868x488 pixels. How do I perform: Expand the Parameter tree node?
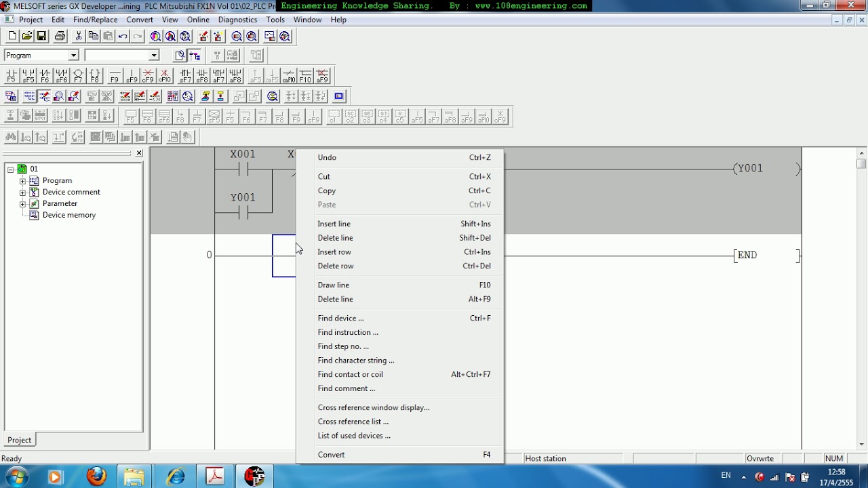[x=22, y=204]
